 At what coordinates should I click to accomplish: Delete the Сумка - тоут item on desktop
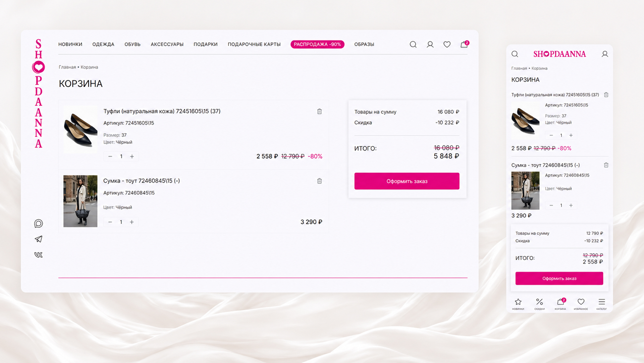coord(319,181)
